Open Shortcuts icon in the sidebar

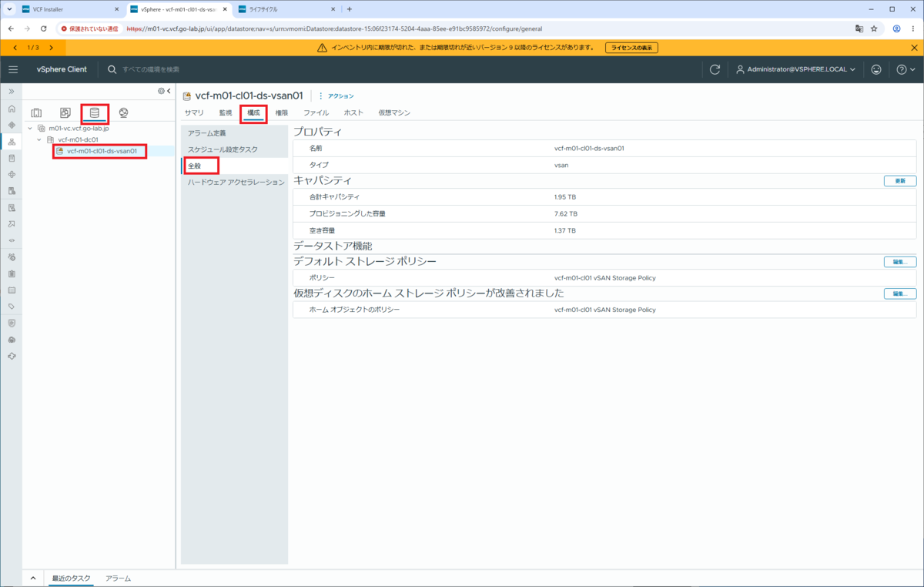point(12,125)
